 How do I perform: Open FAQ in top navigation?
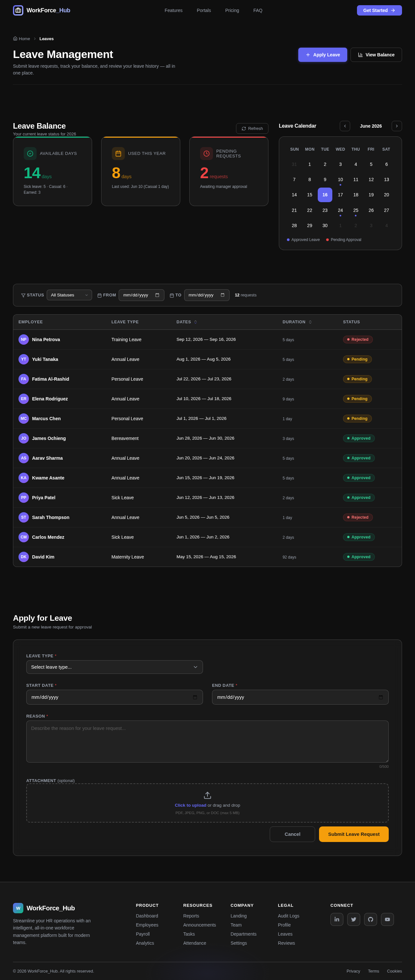point(258,10)
